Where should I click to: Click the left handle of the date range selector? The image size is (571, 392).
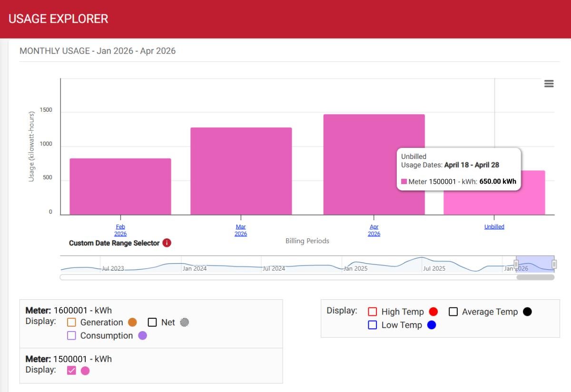point(516,264)
